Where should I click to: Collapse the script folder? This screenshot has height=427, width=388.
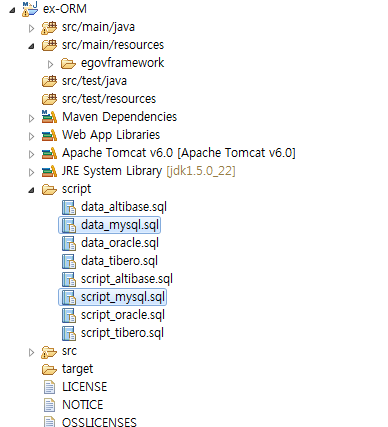coord(31,191)
